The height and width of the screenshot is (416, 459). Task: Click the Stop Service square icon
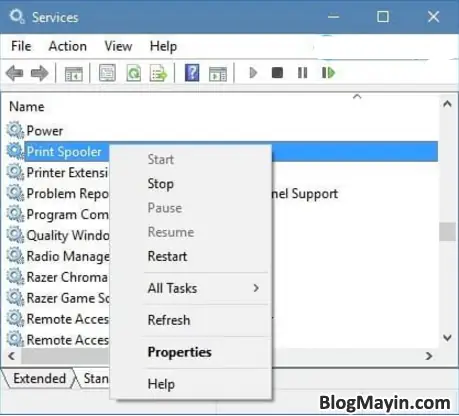tap(277, 73)
